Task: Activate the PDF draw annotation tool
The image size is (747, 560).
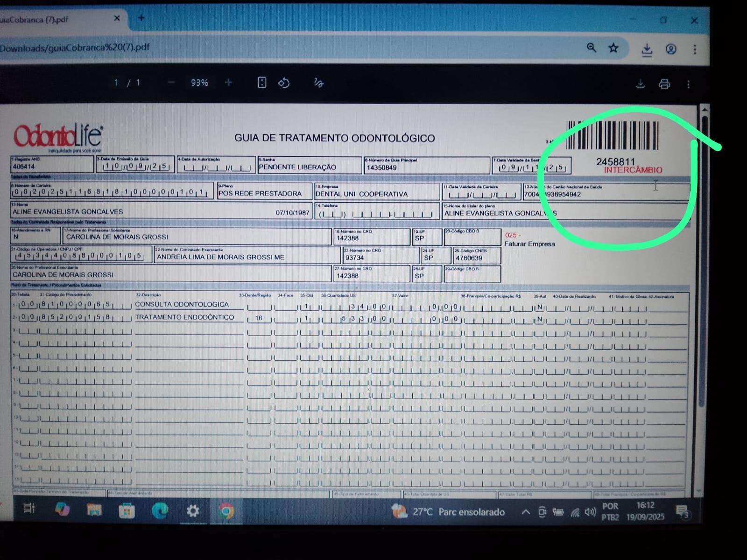Action: (x=318, y=83)
